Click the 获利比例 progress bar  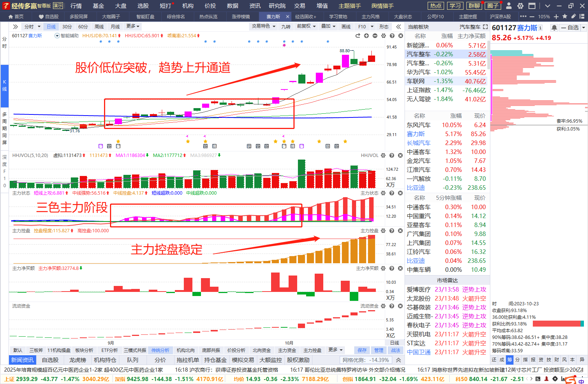click(558, 324)
